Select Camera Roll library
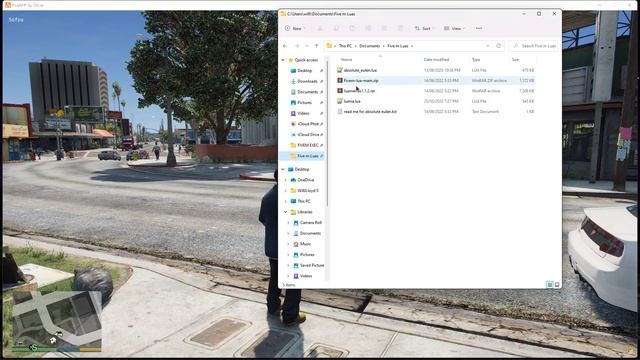 tap(311, 222)
